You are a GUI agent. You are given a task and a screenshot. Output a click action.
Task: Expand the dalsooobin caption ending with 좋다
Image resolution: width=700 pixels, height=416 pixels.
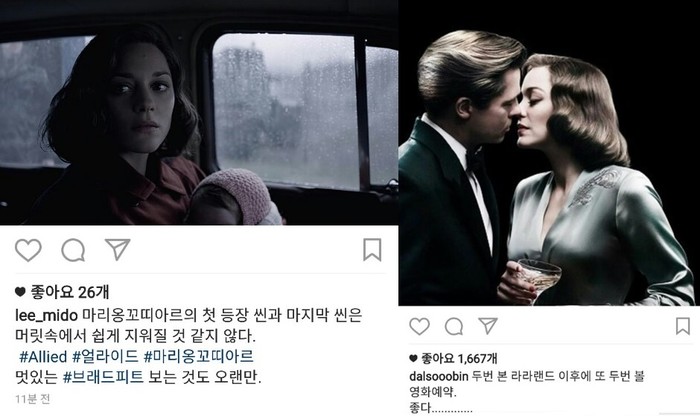(x=441, y=408)
